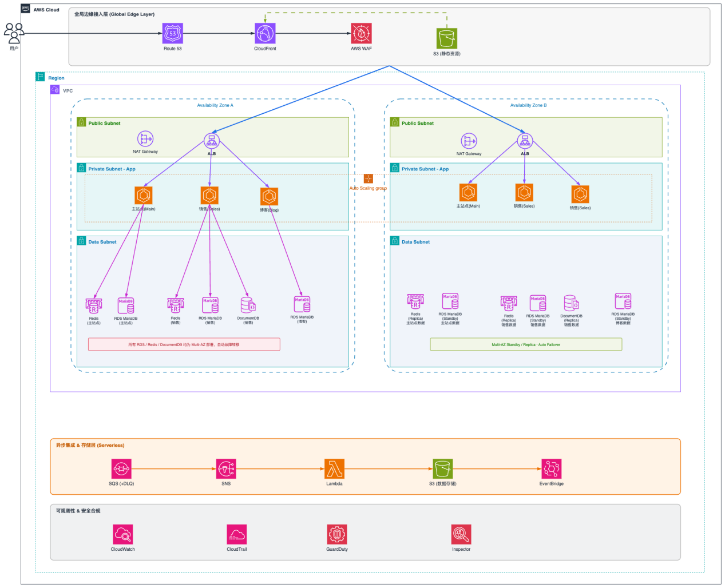This screenshot has height=588, width=725.
Task: Click the AWS Cloud logo icon
Action: click(x=26, y=9)
